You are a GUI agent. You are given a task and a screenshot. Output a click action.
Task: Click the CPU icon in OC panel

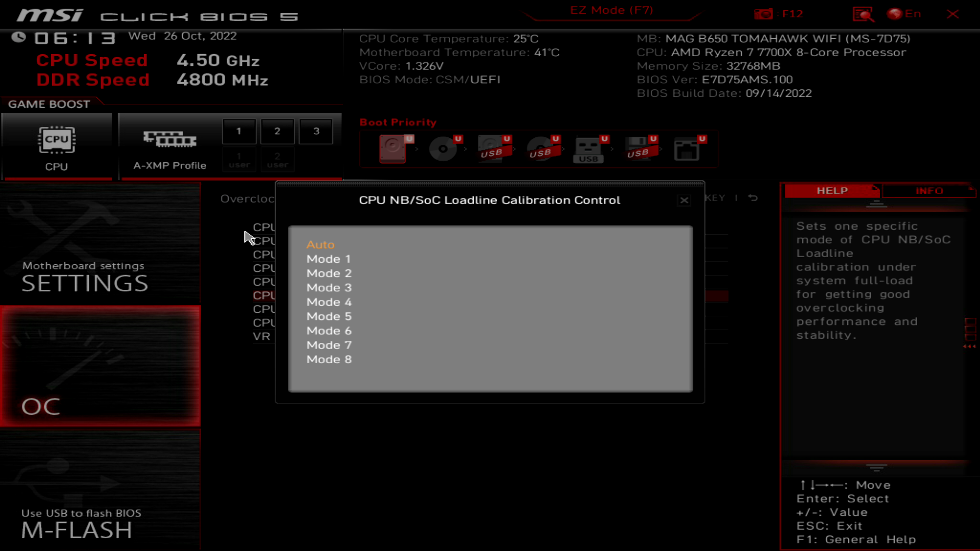pos(57,139)
